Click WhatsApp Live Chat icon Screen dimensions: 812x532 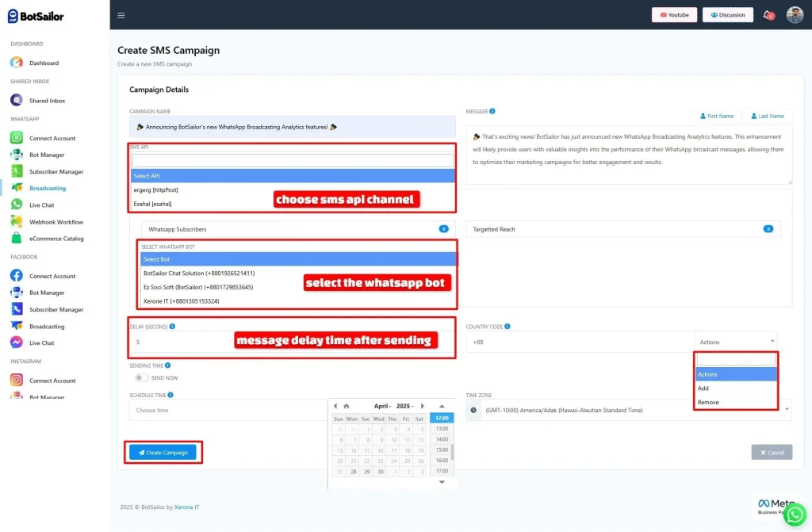(x=17, y=205)
